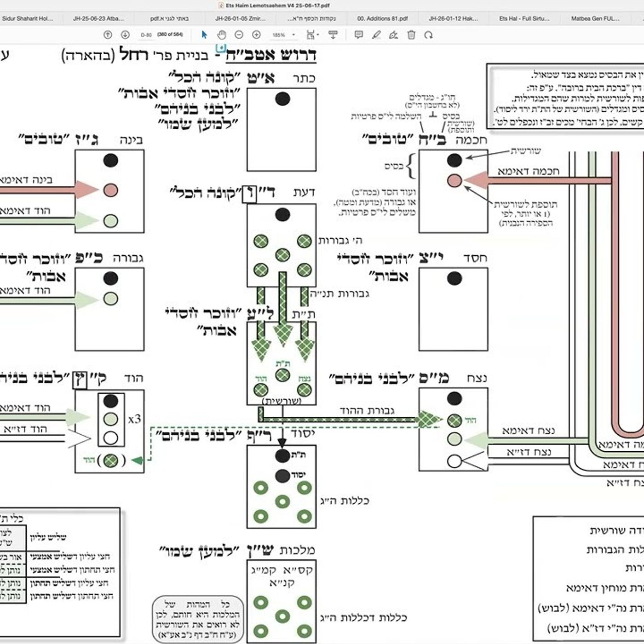
Task: Switch to the Sidur Shaharit Hol tab
Action: 28,19
